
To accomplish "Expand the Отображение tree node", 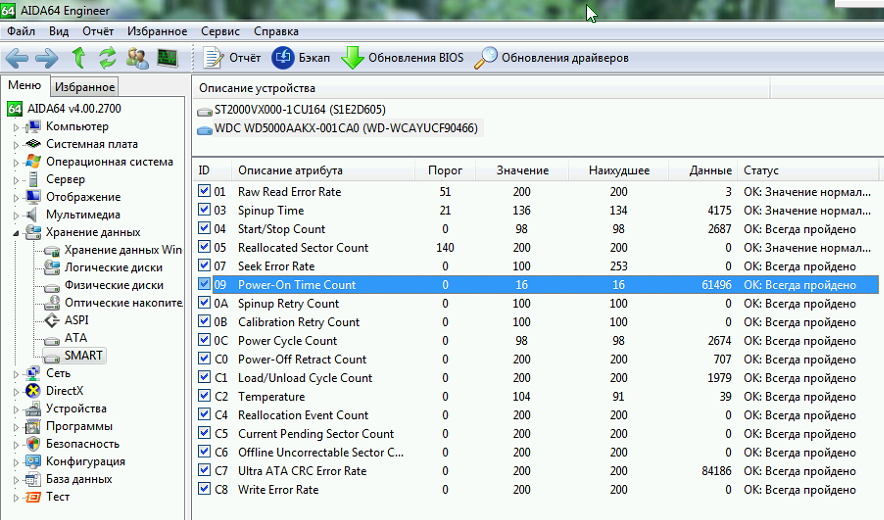I will click(16, 197).
